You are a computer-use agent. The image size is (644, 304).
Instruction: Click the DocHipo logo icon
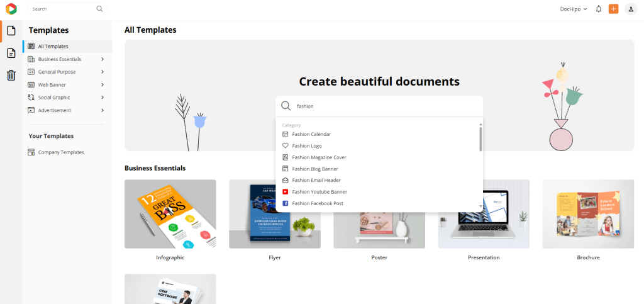(11, 9)
